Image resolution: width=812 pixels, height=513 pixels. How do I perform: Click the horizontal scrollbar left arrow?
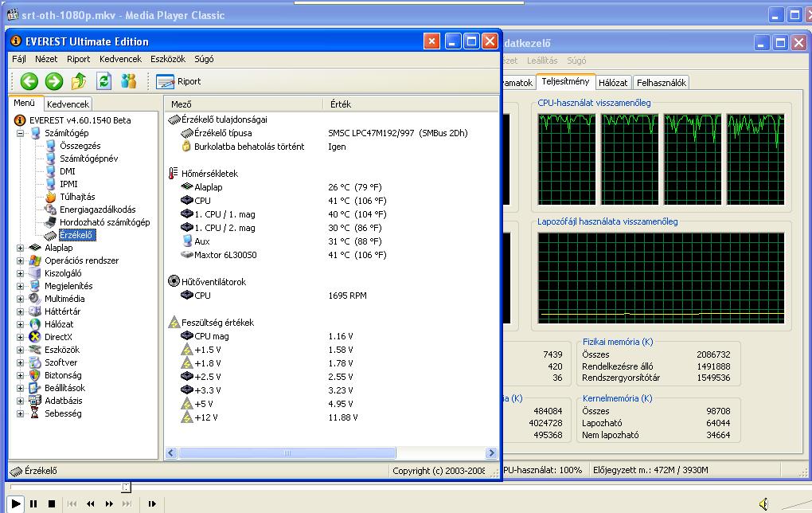(x=171, y=453)
